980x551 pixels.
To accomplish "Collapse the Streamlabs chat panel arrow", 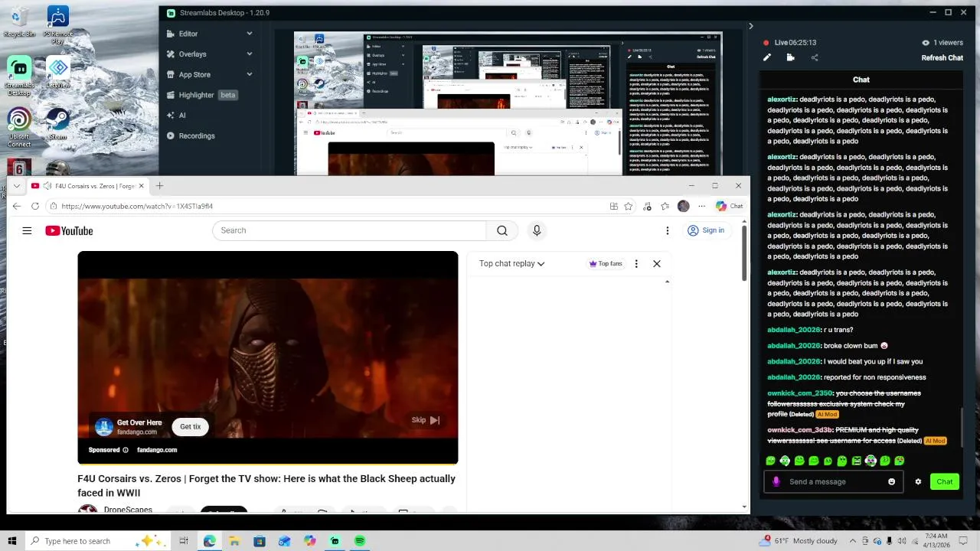I will point(750,26).
